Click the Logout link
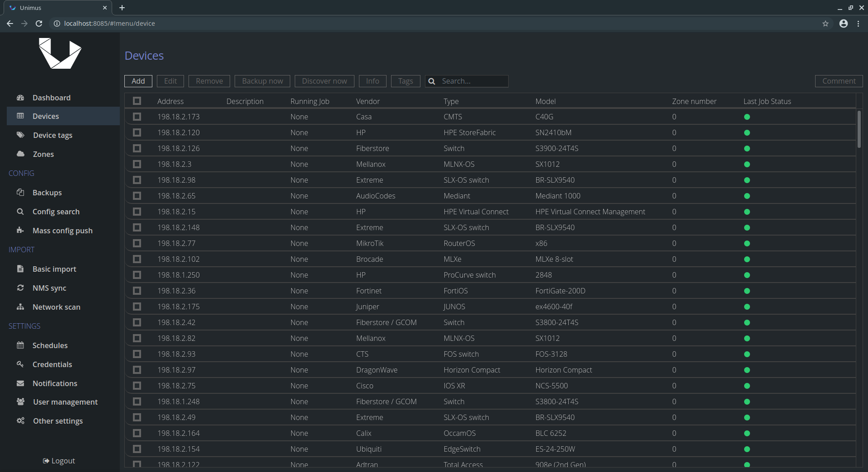 [x=59, y=461]
